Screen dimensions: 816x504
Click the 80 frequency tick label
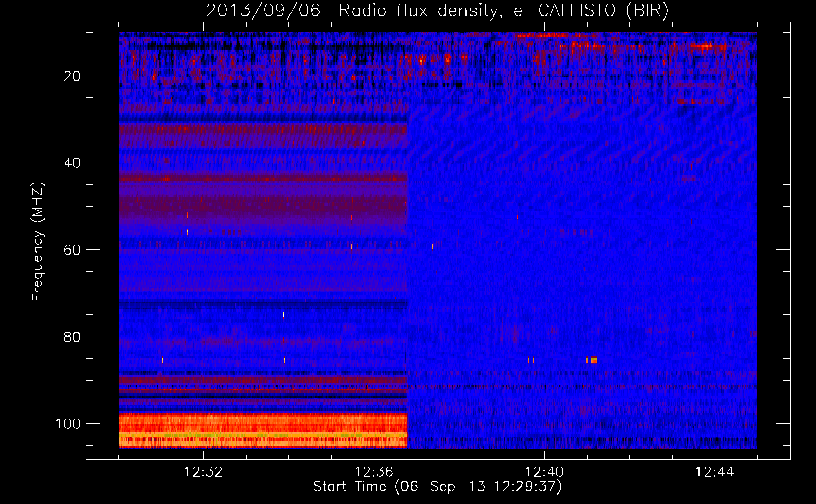point(73,337)
